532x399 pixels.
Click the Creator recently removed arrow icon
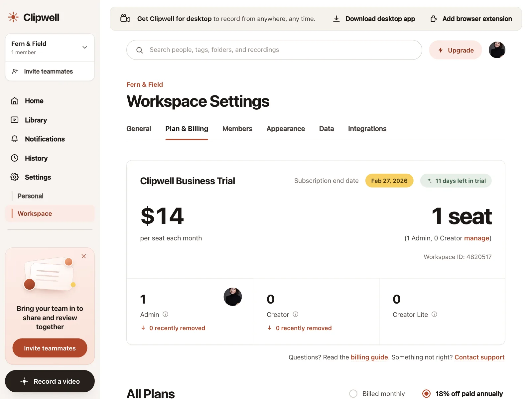click(270, 328)
